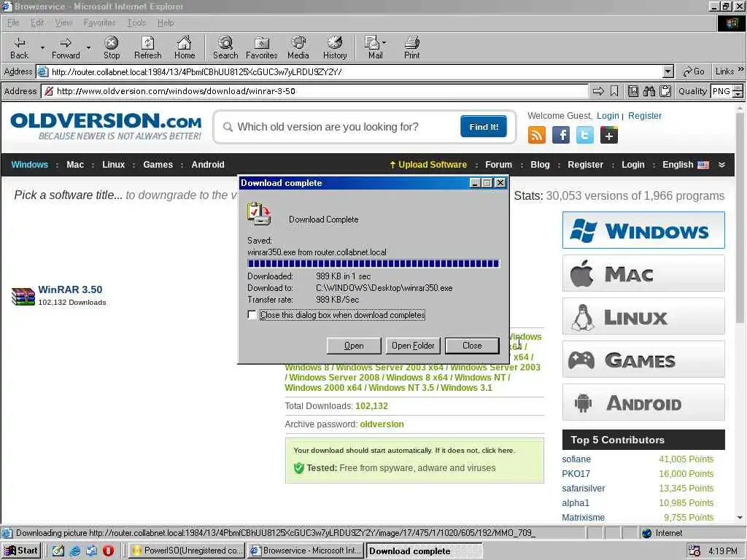Expand the Links toolbar chevron
747x560 pixels.
coord(740,69)
